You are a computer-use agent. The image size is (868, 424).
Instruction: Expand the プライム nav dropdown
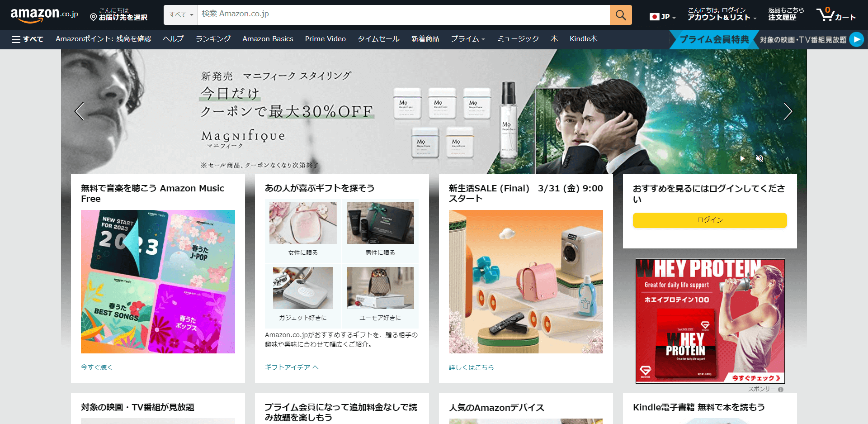pyautogui.click(x=468, y=39)
